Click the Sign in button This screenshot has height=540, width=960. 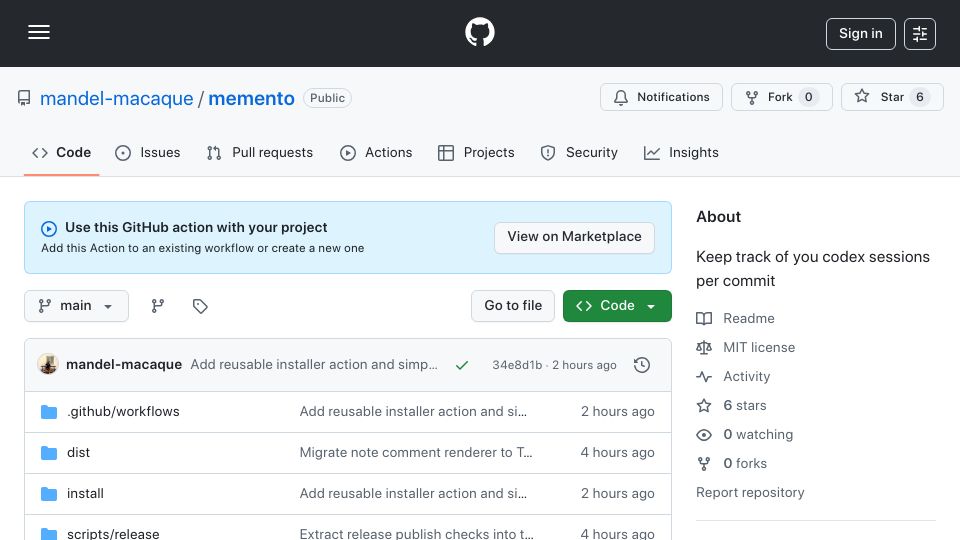860,34
